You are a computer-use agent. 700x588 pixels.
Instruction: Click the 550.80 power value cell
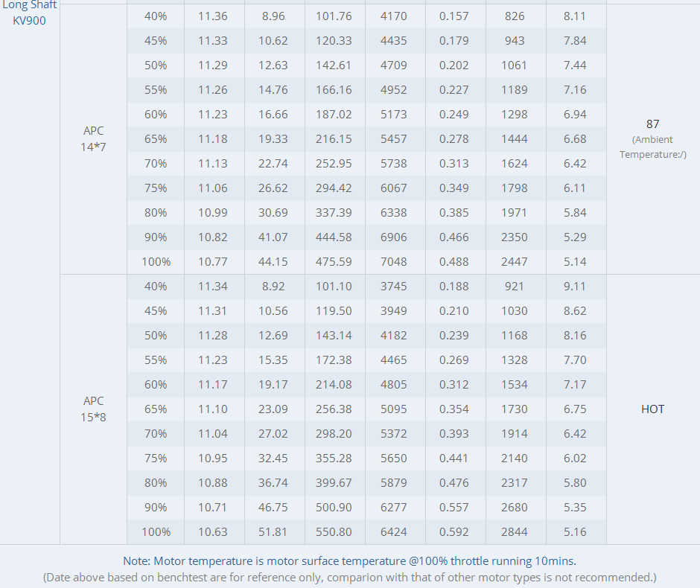pos(334,532)
